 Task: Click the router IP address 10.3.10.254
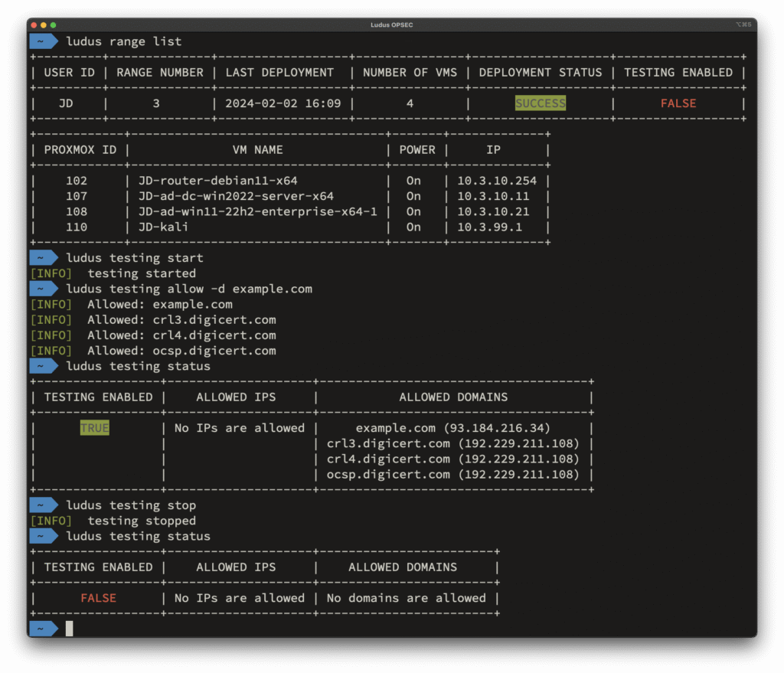coord(497,181)
